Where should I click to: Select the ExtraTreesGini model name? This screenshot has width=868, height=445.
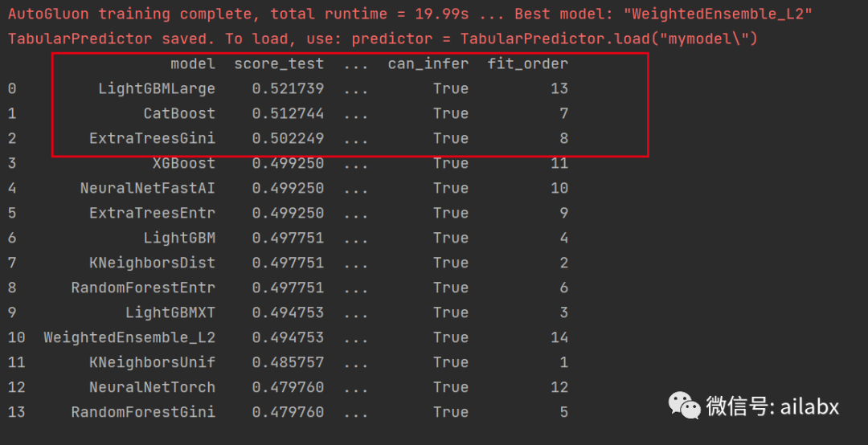pos(152,138)
